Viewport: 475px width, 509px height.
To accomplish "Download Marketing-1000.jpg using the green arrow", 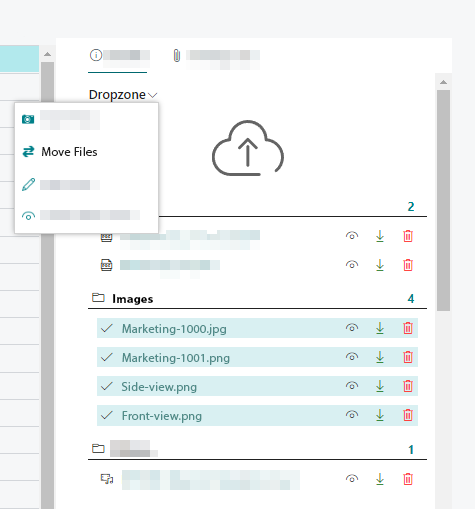I will [x=380, y=328].
